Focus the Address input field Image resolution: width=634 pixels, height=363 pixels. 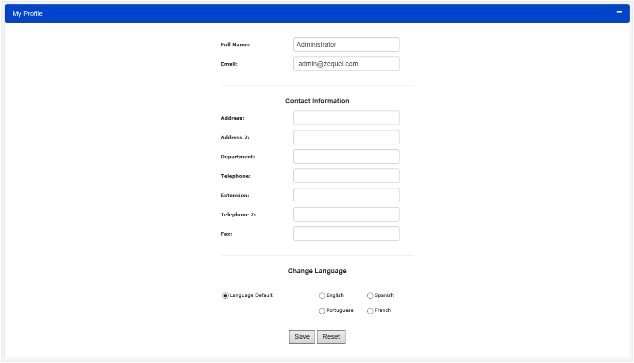[346, 118]
